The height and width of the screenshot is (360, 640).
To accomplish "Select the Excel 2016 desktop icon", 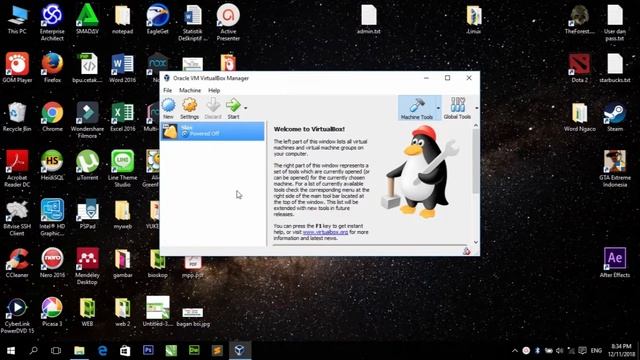I will coord(122,117).
